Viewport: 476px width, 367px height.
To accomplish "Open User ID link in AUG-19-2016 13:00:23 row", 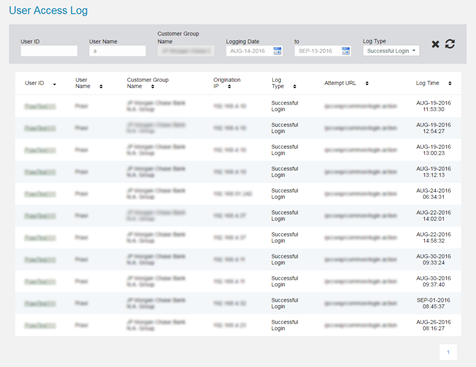I will click(40, 150).
